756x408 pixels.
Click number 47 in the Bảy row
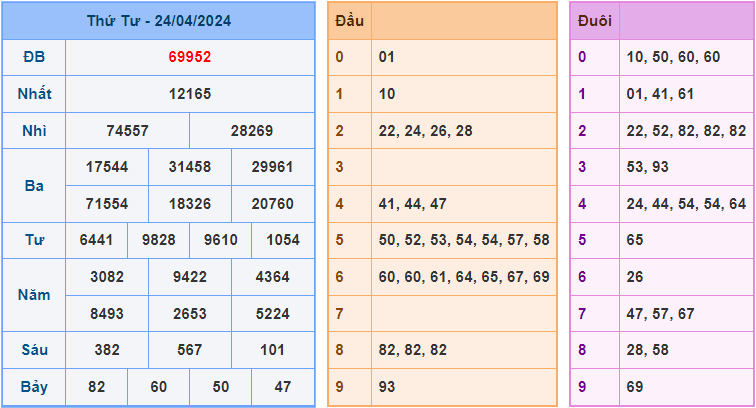pyautogui.click(x=283, y=387)
